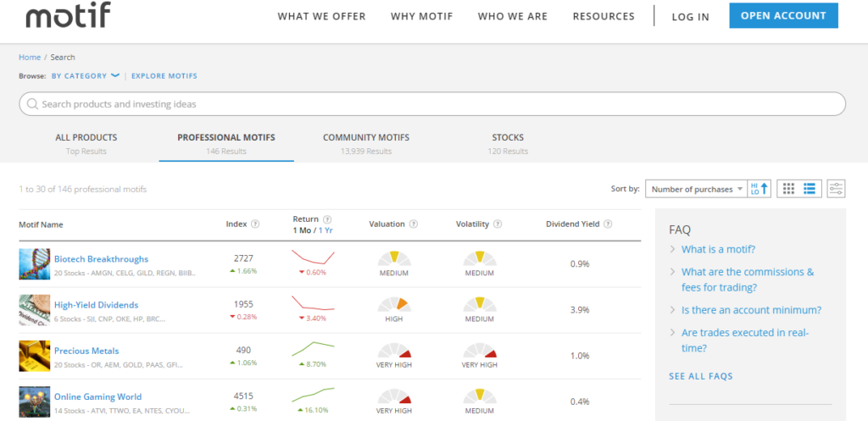This screenshot has width=868, height=421.
Task: Click Biotech Breakthroughs volatility gauge
Action: click(x=480, y=258)
